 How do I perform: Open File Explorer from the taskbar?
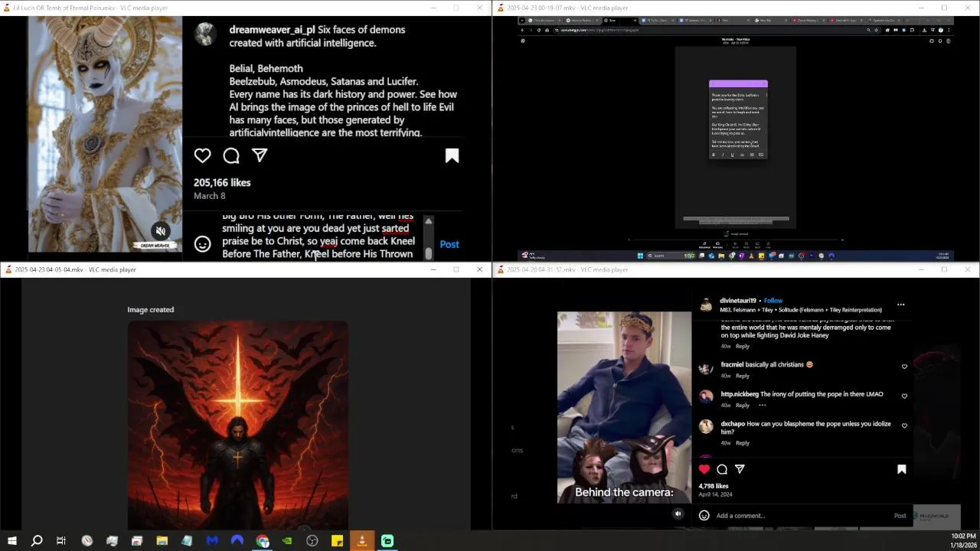[x=162, y=541]
